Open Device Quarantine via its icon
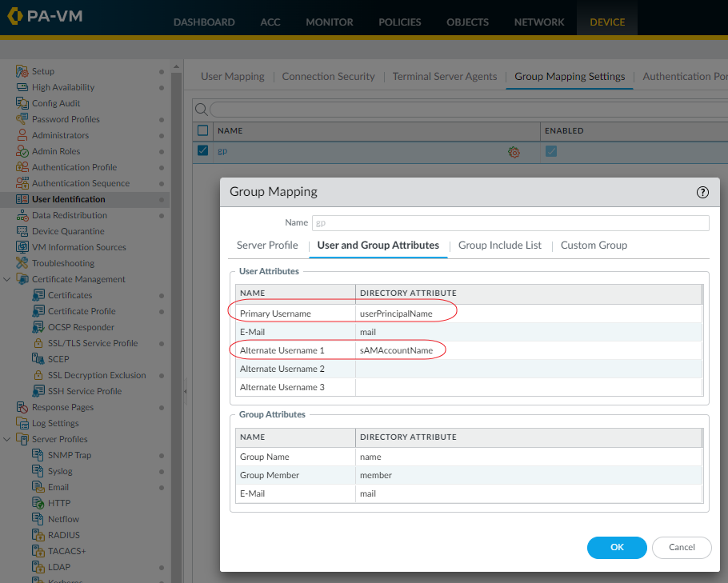The image size is (728, 583). coord(22,231)
